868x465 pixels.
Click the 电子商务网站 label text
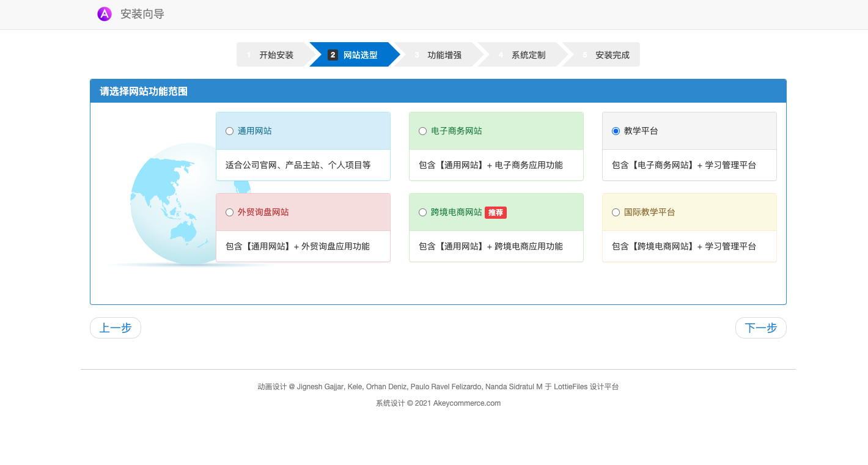click(x=457, y=131)
